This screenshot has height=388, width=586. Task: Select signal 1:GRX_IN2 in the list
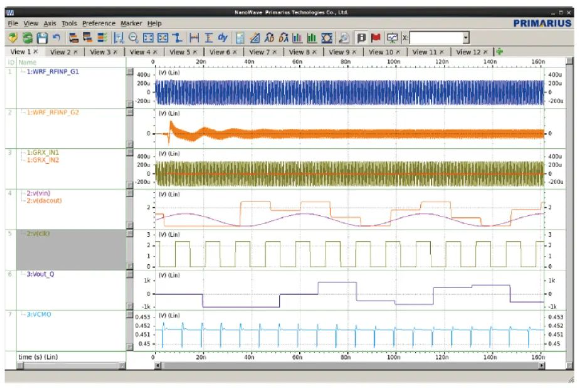click(x=43, y=160)
